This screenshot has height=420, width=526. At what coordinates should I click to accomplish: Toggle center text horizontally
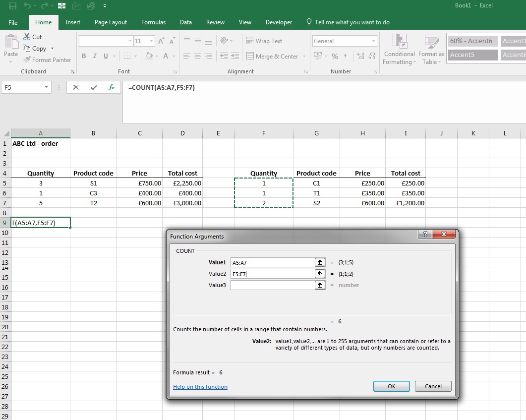198,56
